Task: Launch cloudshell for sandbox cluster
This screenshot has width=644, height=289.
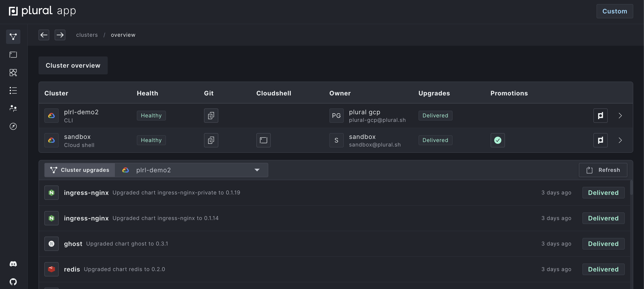Action: (x=263, y=140)
